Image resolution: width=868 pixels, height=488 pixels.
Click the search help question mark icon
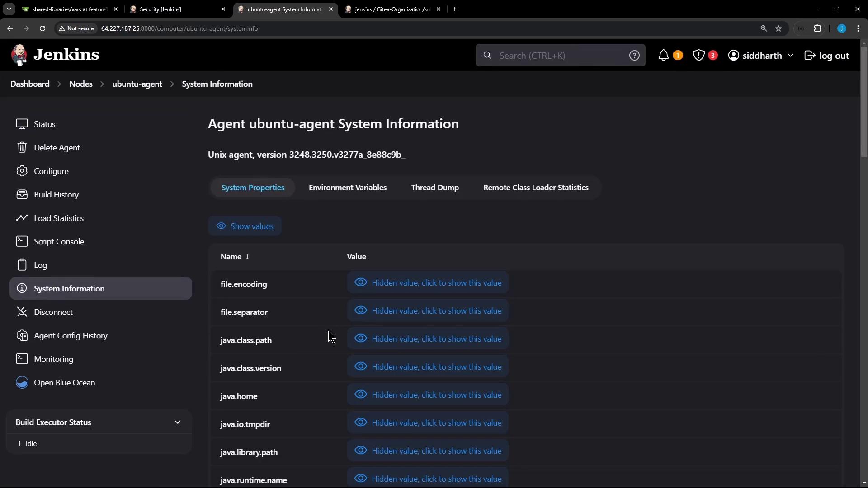click(634, 55)
